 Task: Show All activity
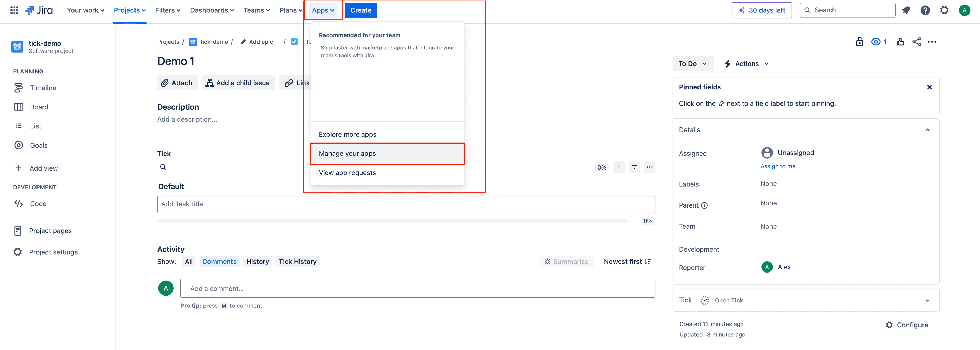click(x=189, y=262)
